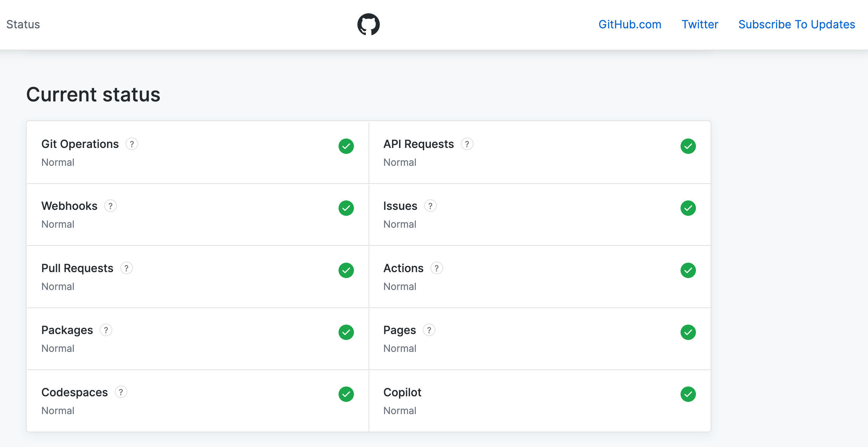Click the GitHub Octocat logo

coord(368,24)
